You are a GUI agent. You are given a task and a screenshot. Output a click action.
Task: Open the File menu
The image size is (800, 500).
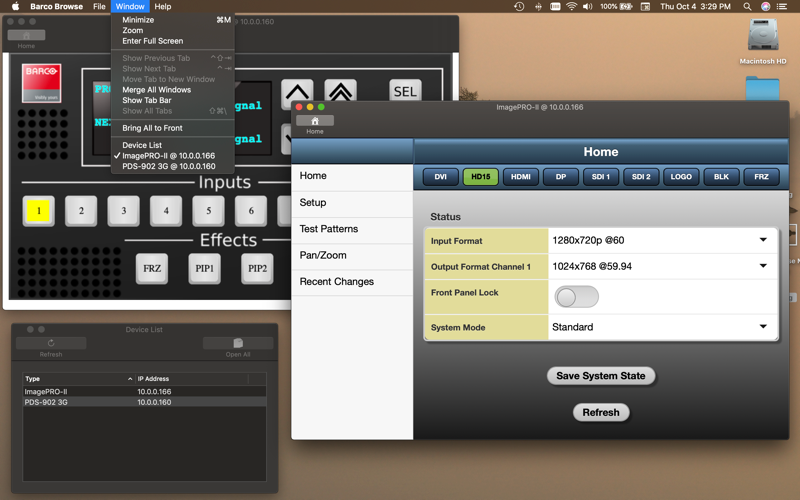[x=99, y=7]
